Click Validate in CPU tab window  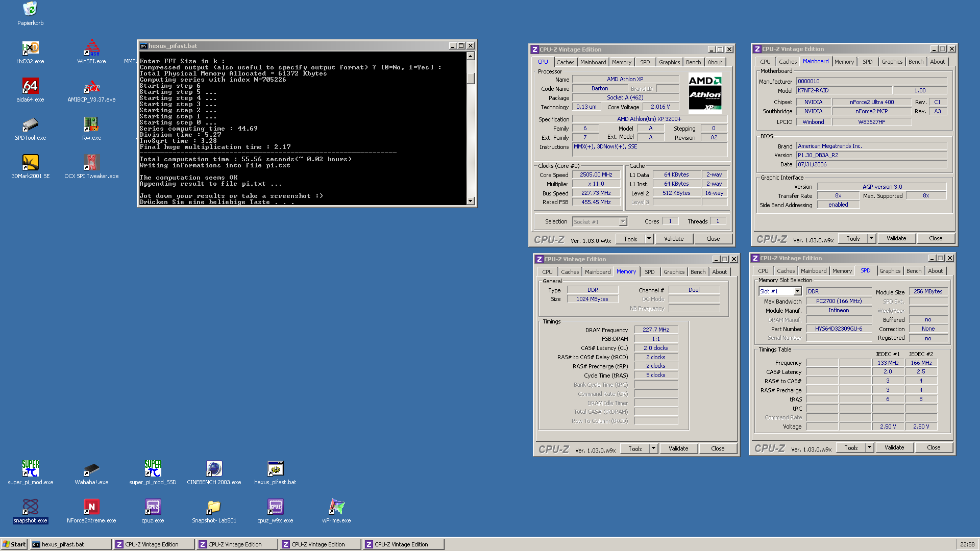coord(674,239)
